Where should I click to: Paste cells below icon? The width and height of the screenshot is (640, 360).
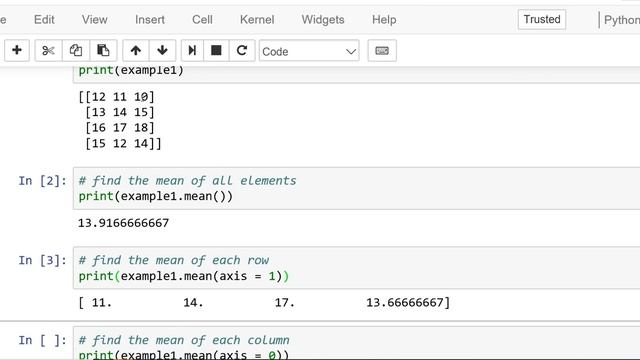(x=103, y=51)
